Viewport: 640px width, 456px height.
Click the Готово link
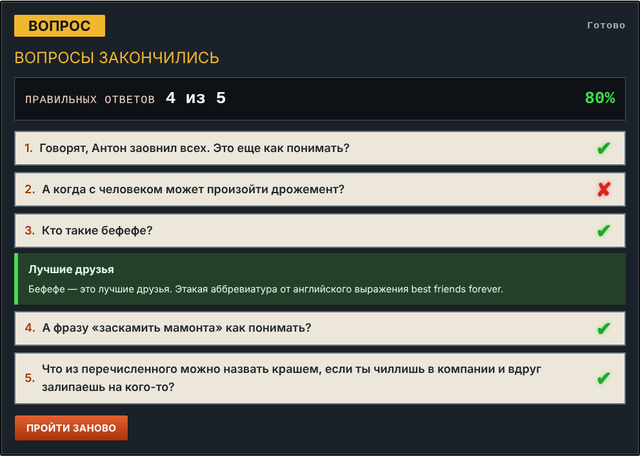click(x=606, y=25)
